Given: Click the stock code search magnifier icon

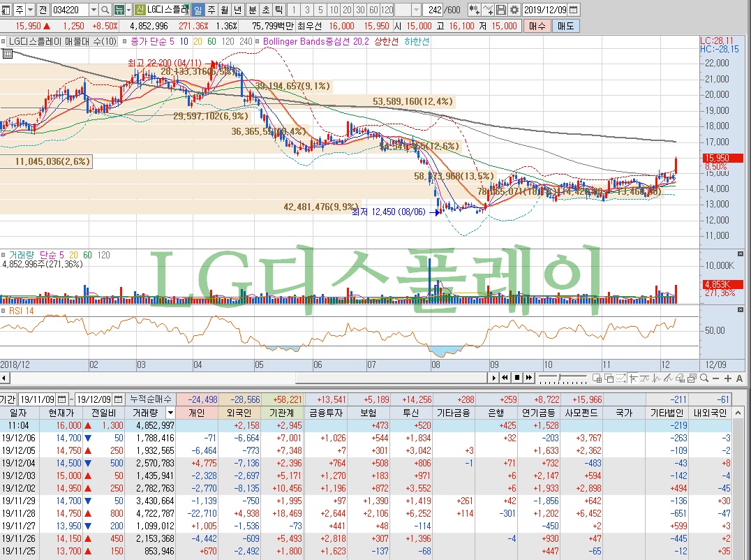Looking at the screenshot, I should [105, 10].
